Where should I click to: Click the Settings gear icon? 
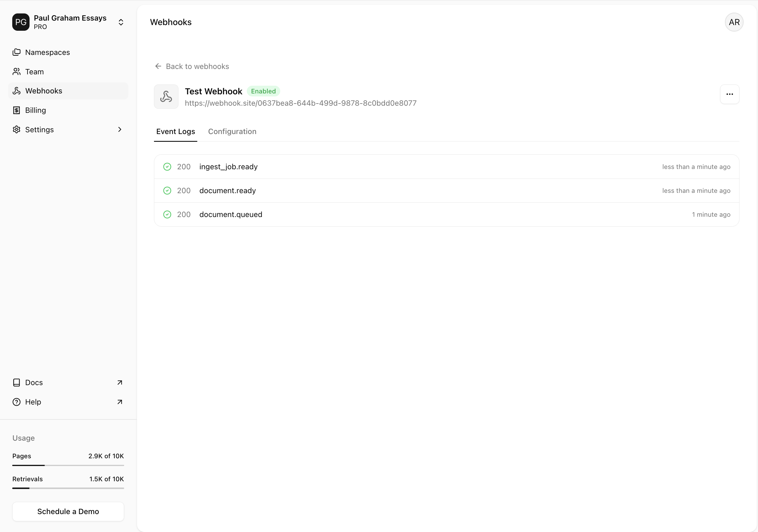(16, 130)
